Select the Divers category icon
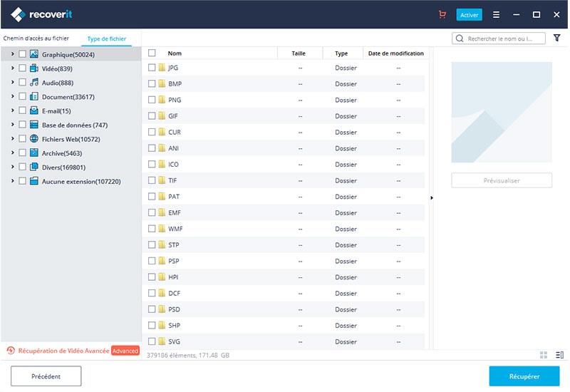The image size is (570, 392). [x=34, y=167]
